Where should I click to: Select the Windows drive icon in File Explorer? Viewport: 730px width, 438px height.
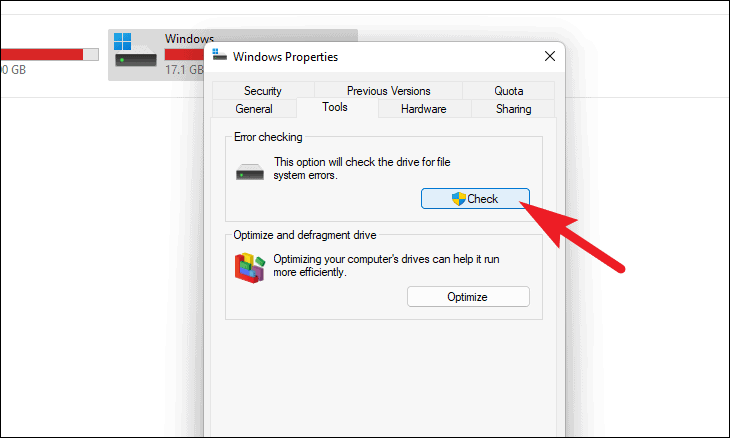pyautogui.click(x=135, y=50)
